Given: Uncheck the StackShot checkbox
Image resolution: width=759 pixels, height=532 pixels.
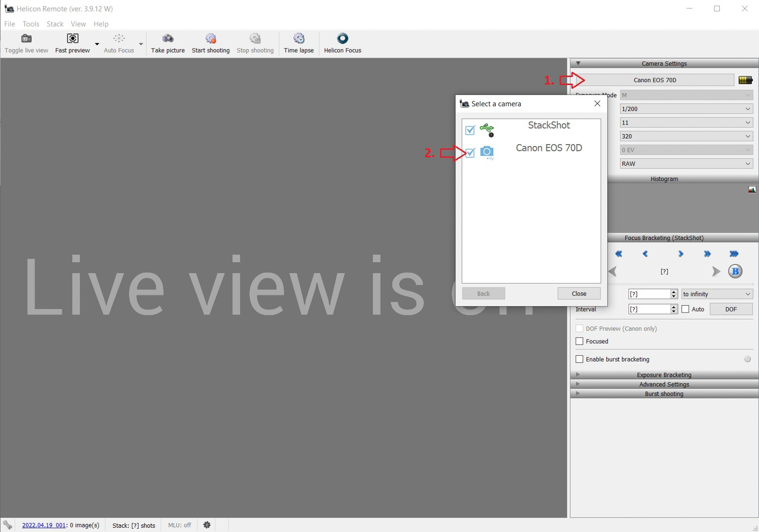Looking at the screenshot, I should point(470,130).
